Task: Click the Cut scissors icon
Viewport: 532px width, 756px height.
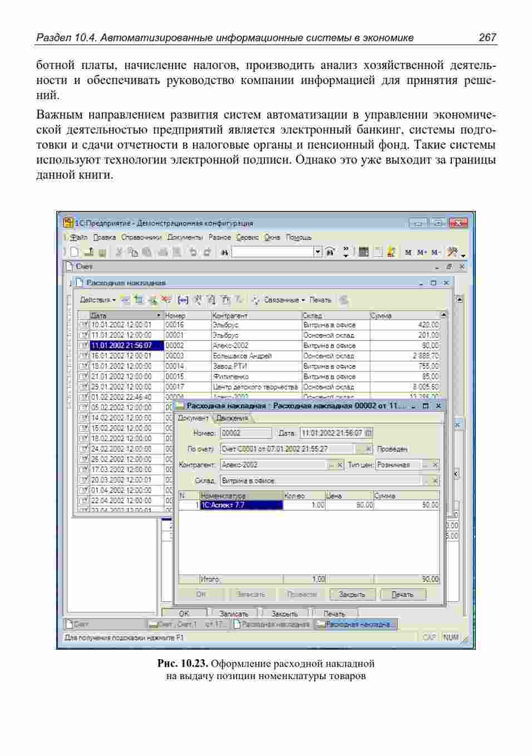Action: click(119, 252)
